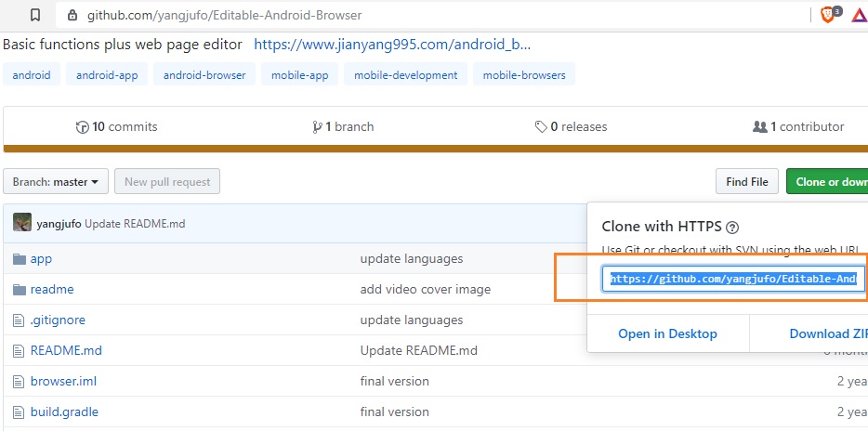868x431 pixels.
Task: Open the Clone or download dropdown button
Action: tap(827, 181)
